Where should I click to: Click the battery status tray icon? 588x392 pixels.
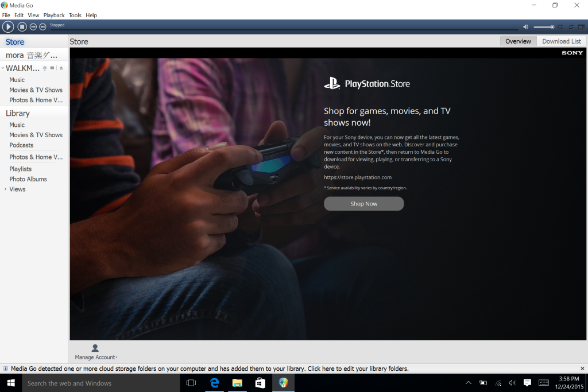(483, 383)
